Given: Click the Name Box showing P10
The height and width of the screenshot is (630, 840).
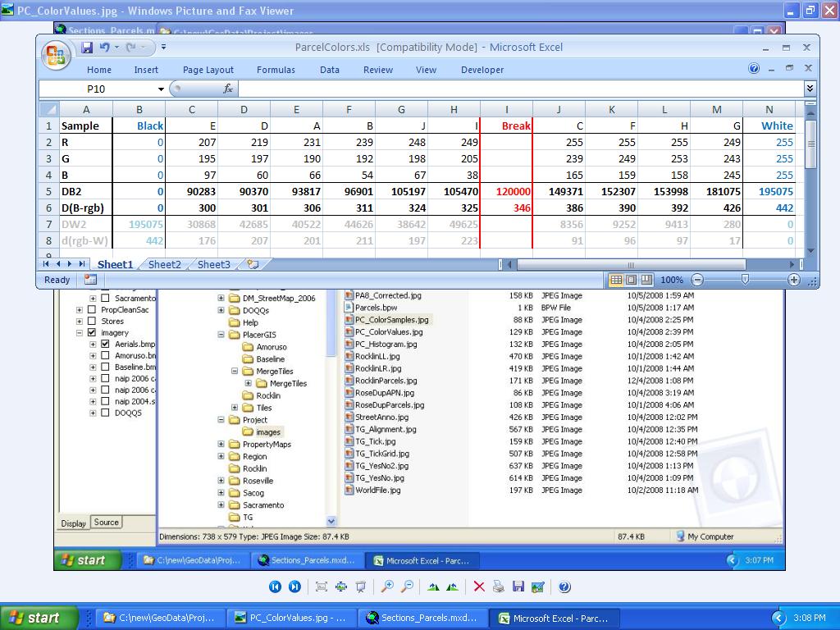Looking at the screenshot, I should pyautogui.click(x=97, y=89).
